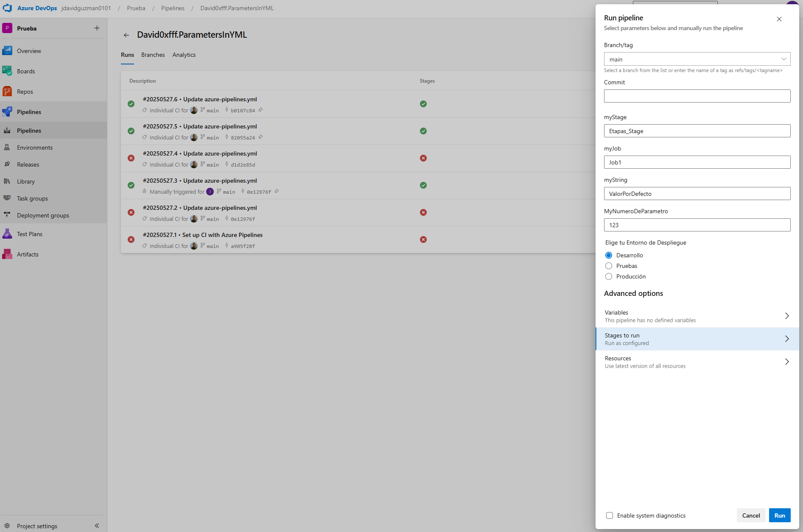
Task: Enable system diagnostics checkbox
Action: (x=610, y=515)
